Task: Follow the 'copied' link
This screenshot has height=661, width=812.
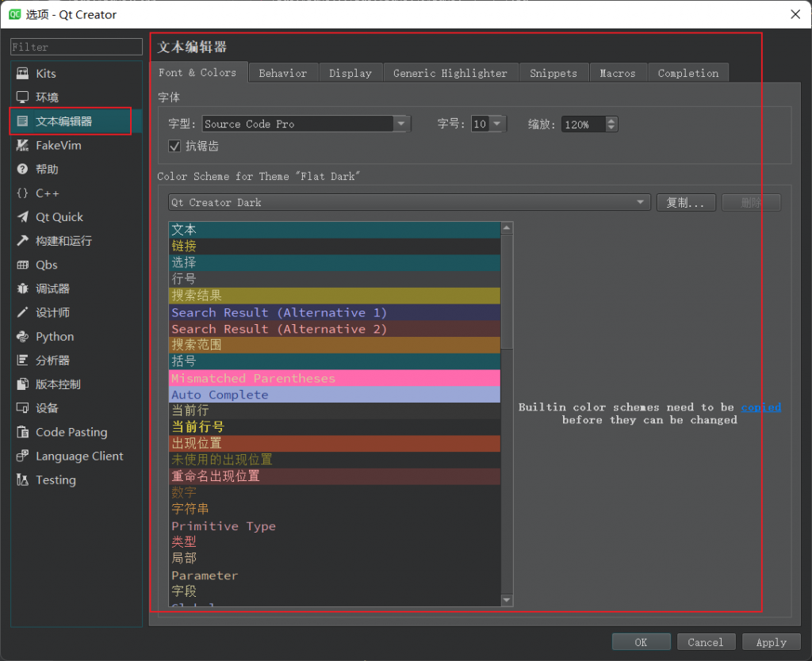Action: pyautogui.click(x=760, y=407)
